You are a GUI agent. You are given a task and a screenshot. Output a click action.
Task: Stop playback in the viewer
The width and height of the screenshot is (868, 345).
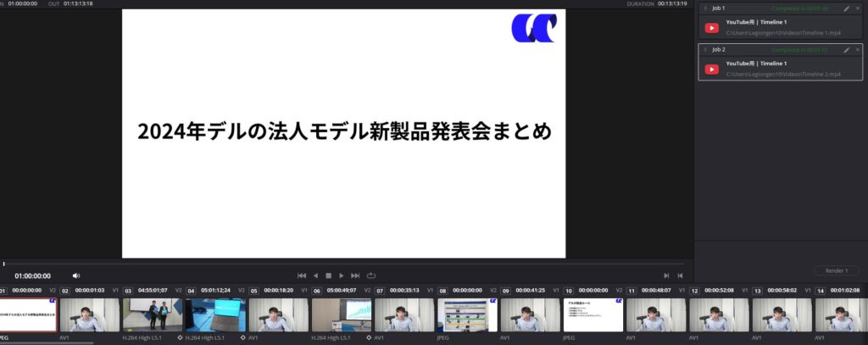(x=328, y=275)
